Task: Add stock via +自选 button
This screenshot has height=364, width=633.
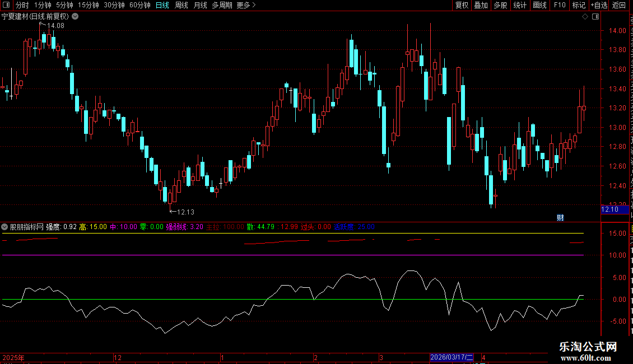Action: click(x=599, y=5)
